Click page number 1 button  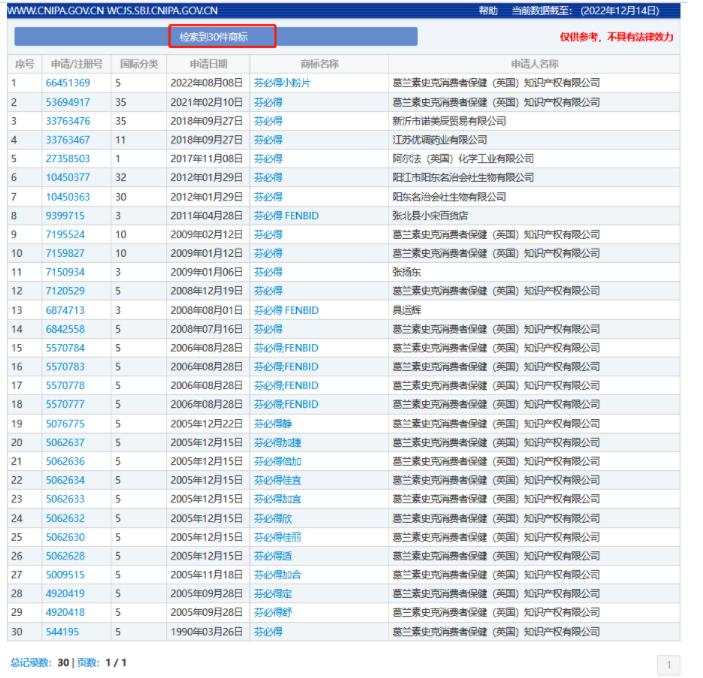pos(668,665)
